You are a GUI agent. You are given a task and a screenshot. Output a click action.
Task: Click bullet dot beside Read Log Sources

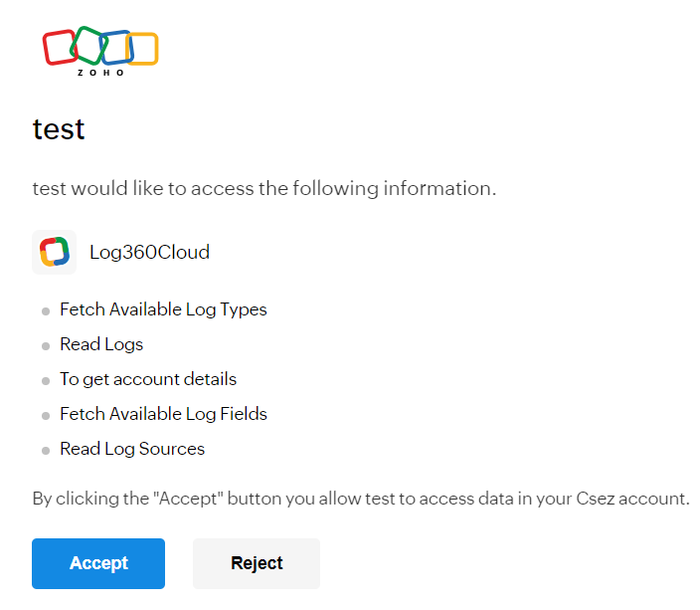(x=46, y=451)
